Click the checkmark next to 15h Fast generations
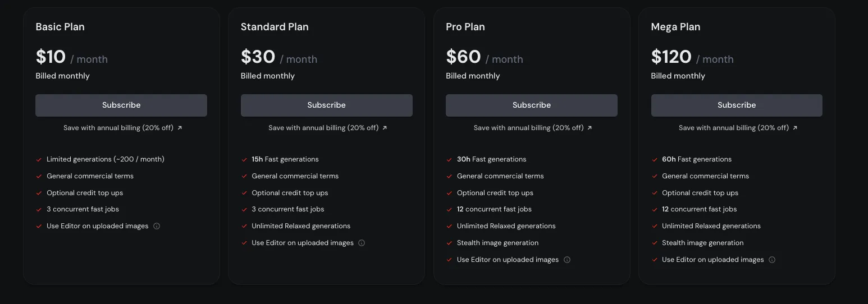This screenshot has width=868, height=304. pyautogui.click(x=244, y=159)
